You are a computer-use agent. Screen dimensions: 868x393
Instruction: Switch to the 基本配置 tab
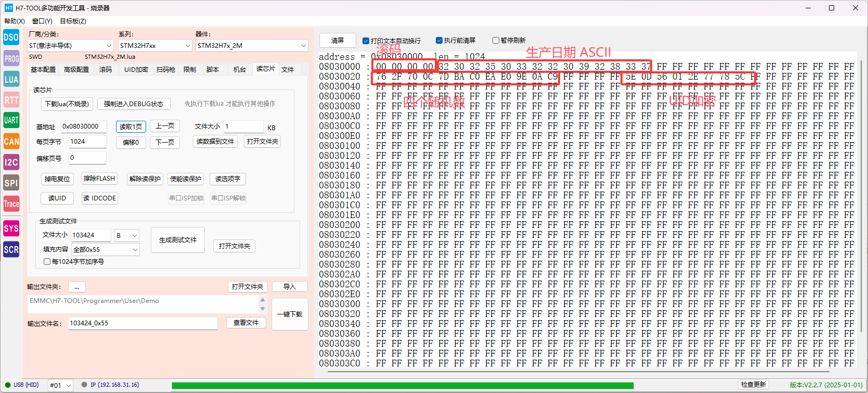43,69
